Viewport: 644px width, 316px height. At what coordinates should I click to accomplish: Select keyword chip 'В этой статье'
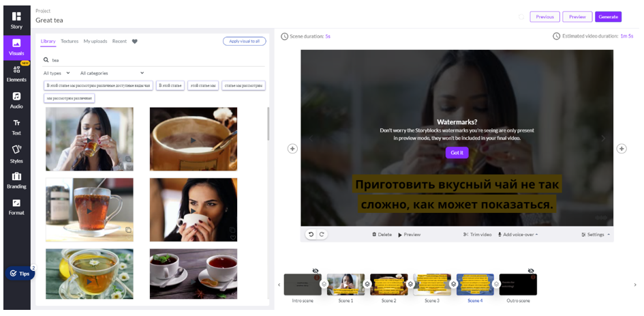click(x=170, y=85)
